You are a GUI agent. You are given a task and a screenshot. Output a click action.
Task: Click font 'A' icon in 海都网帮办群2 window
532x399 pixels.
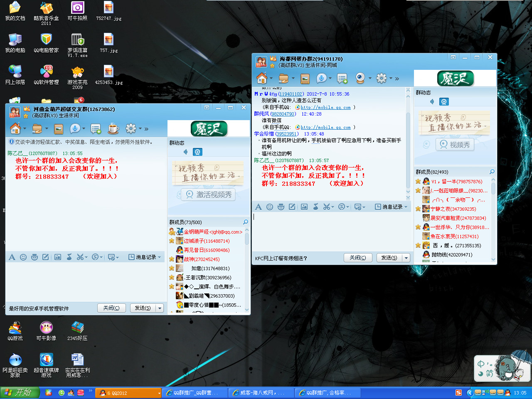coord(259,207)
